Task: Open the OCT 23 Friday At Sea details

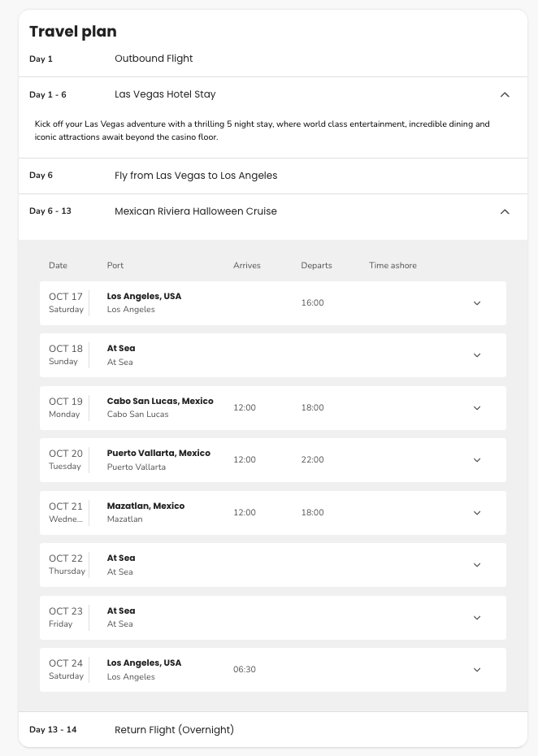Action: point(477,617)
